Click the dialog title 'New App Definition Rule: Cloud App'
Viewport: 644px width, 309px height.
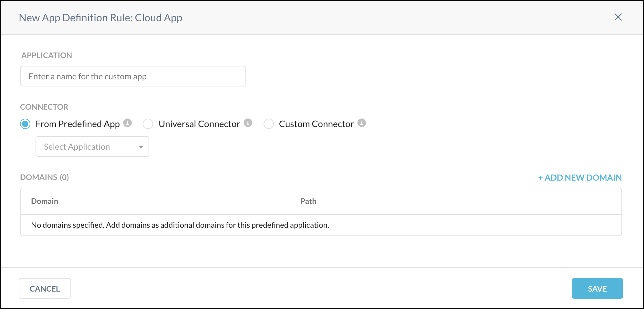[100, 18]
